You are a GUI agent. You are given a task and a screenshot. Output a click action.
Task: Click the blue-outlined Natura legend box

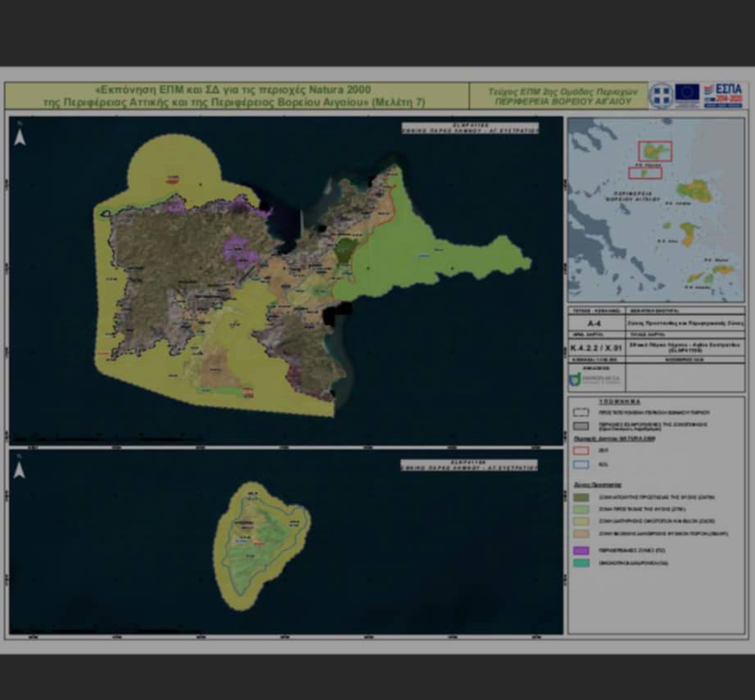[582, 463]
